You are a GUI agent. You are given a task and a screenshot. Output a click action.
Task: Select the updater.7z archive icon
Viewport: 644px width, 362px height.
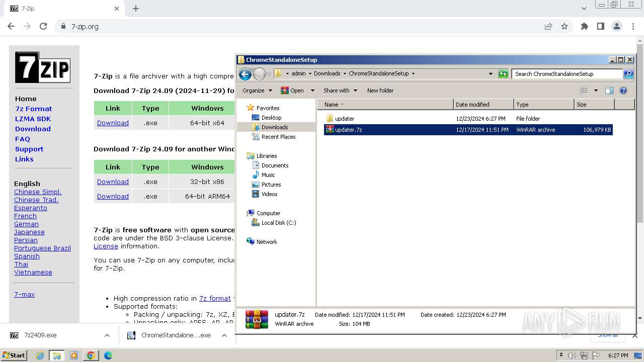330,129
